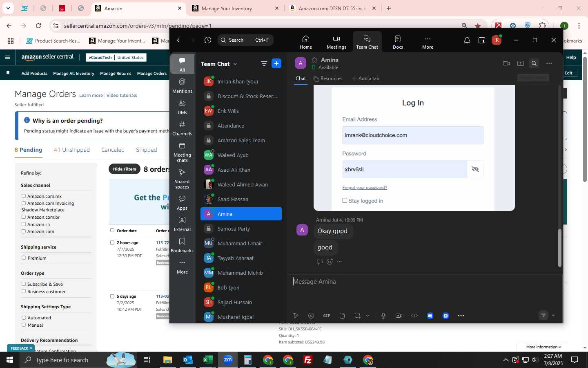Open the Meetings tab in Zoom
Viewport: 588px width, 368px height.
click(x=336, y=42)
